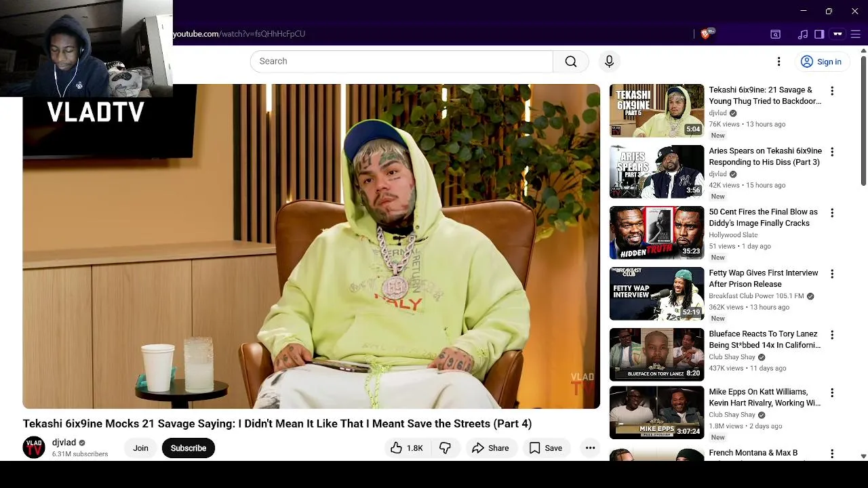868x488 pixels.
Task: Open YouTube settings three-dot menu near Sign in
Action: pos(778,62)
